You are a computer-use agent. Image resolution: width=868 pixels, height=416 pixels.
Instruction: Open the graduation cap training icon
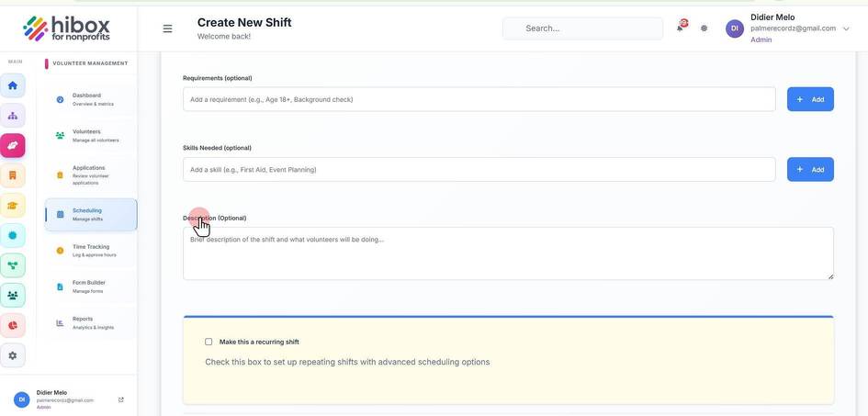(13, 205)
